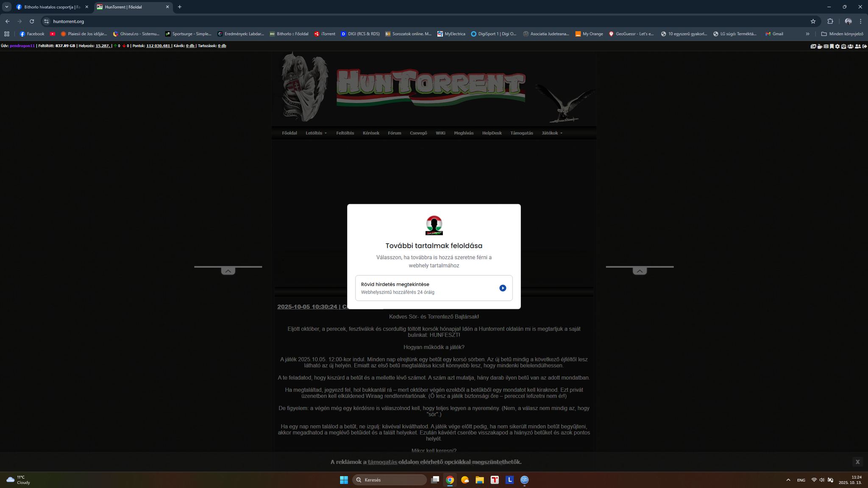Open the YouTube bookmark icon
This screenshot has height=488, width=868.
[x=53, y=34]
